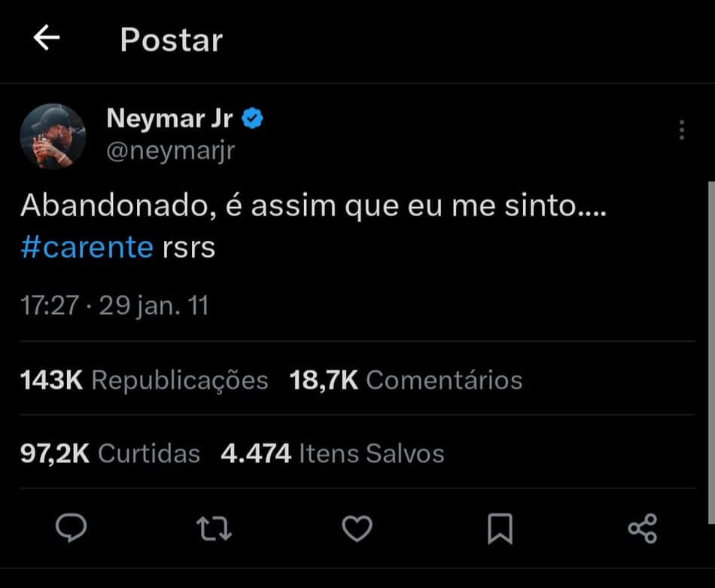Show the 97,2K Curtidas list
The height and width of the screenshot is (588, 715).
(x=110, y=453)
